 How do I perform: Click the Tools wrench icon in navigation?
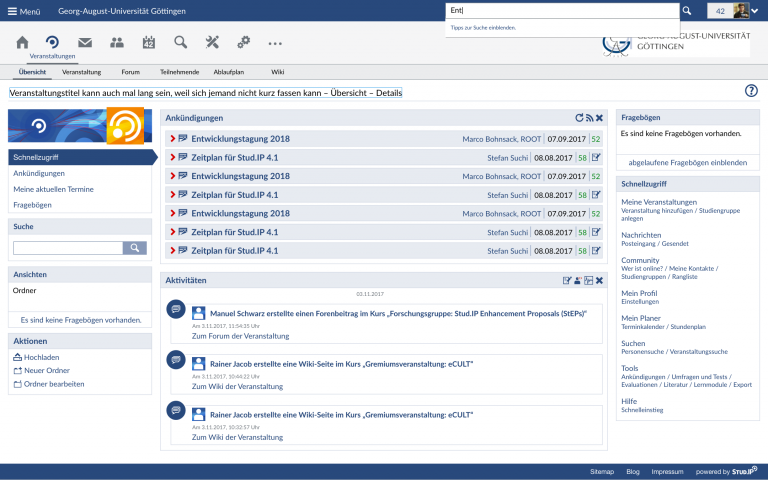click(212, 42)
